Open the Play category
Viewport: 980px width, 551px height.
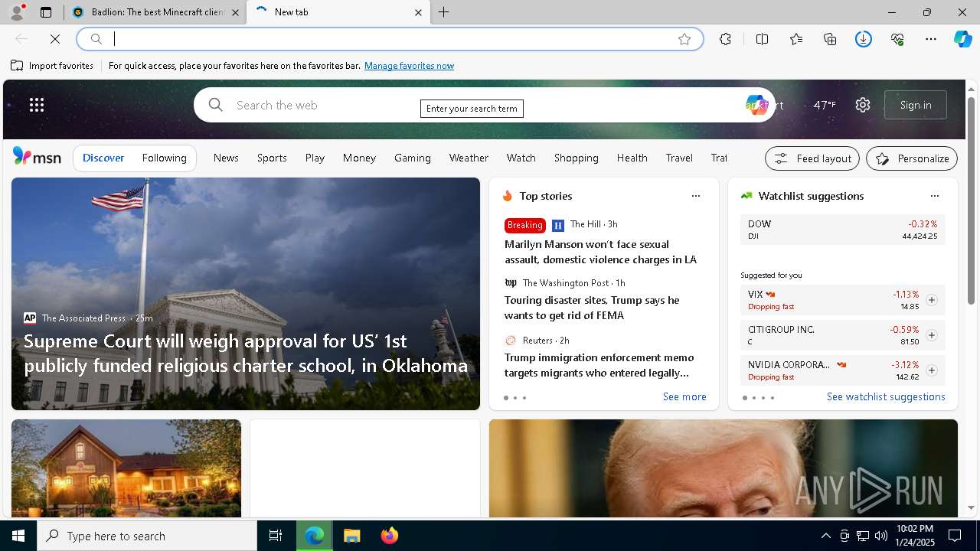tap(315, 158)
